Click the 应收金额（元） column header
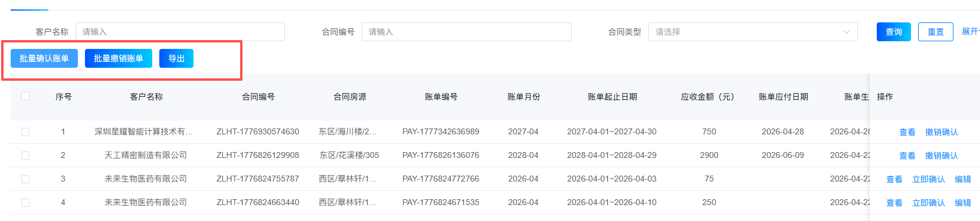This screenshot has height=221, width=980. pos(707,97)
